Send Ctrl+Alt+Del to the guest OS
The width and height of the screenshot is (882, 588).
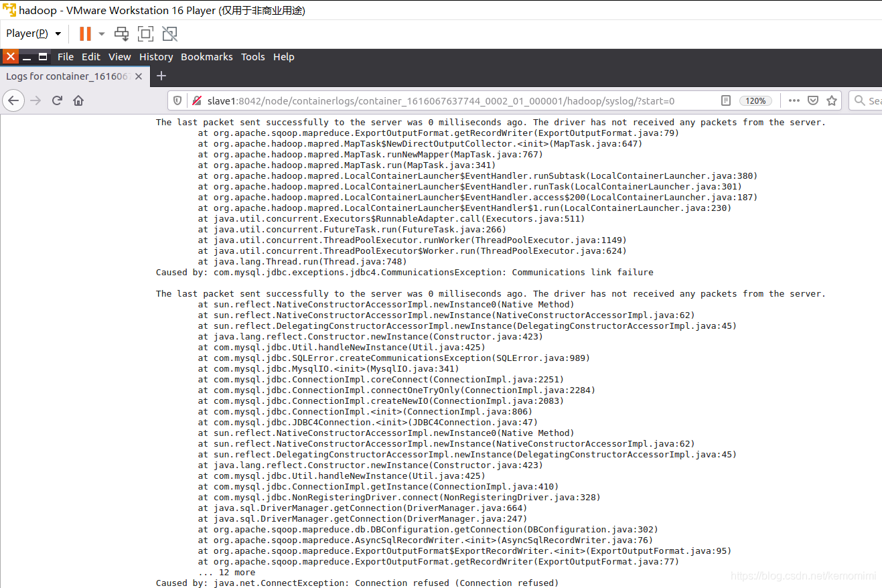pyautogui.click(x=121, y=33)
